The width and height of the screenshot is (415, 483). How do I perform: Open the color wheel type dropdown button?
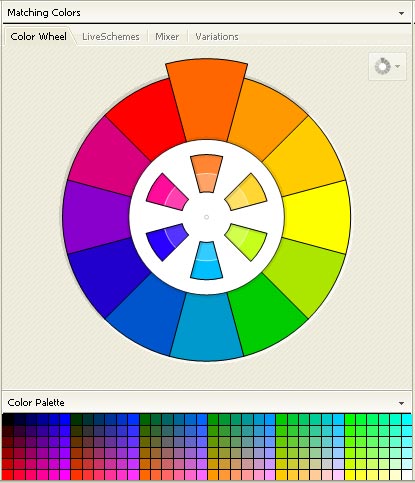pos(387,66)
